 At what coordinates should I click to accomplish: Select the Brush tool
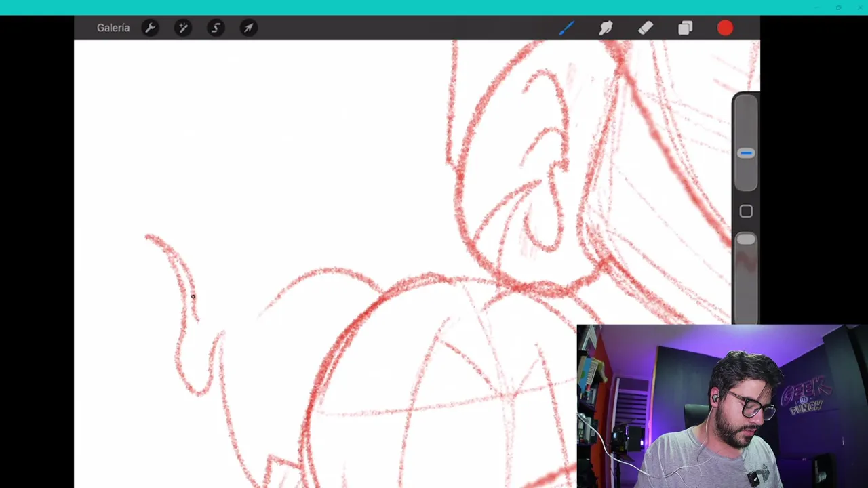(566, 28)
